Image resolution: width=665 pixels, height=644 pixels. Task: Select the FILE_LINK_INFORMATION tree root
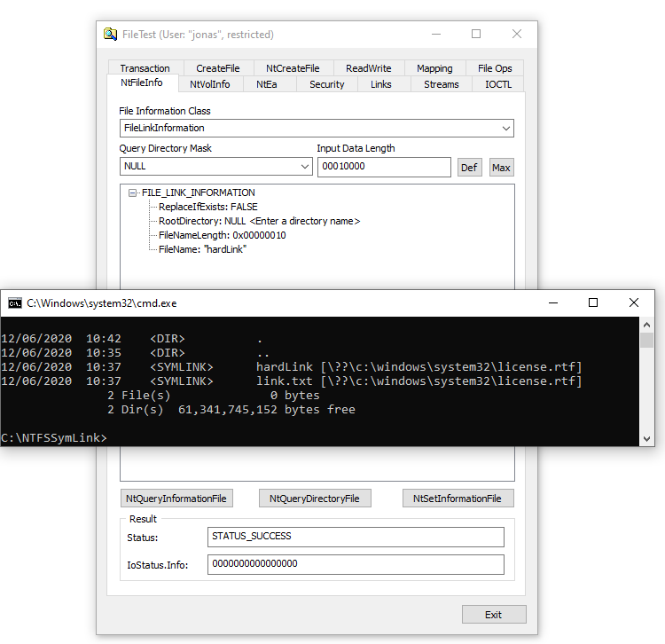point(199,193)
